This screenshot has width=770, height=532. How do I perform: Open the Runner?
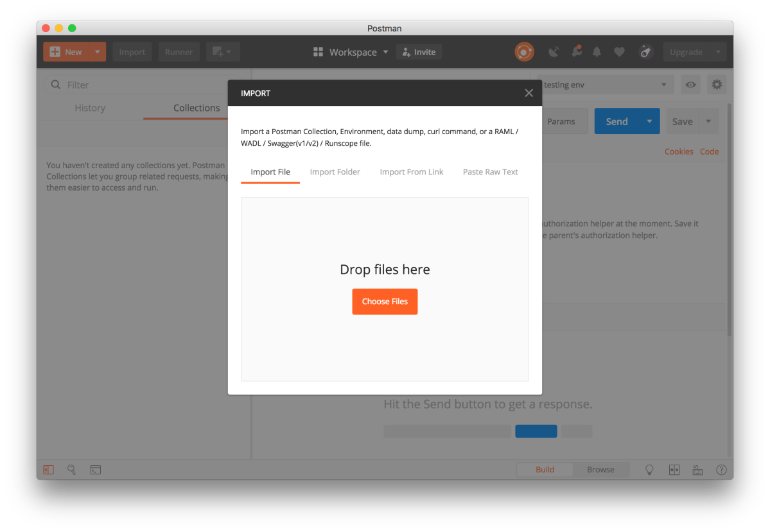tap(179, 52)
